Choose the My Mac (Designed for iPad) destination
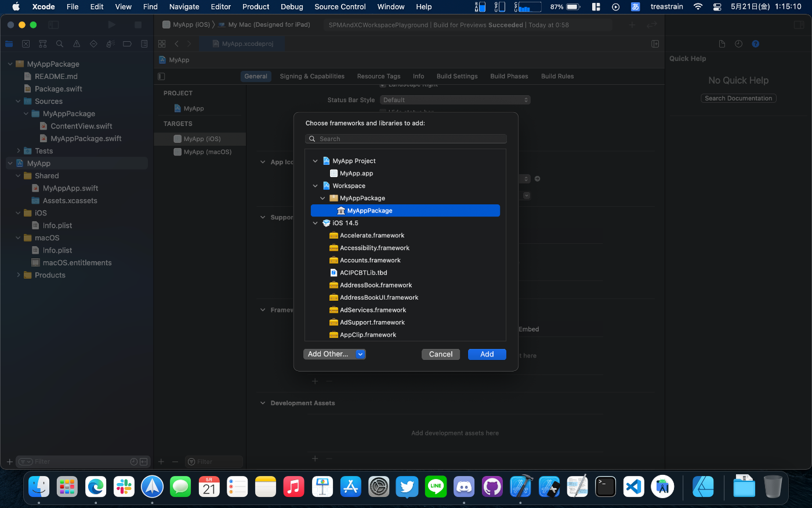812x508 pixels. click(x=264, y=25)
